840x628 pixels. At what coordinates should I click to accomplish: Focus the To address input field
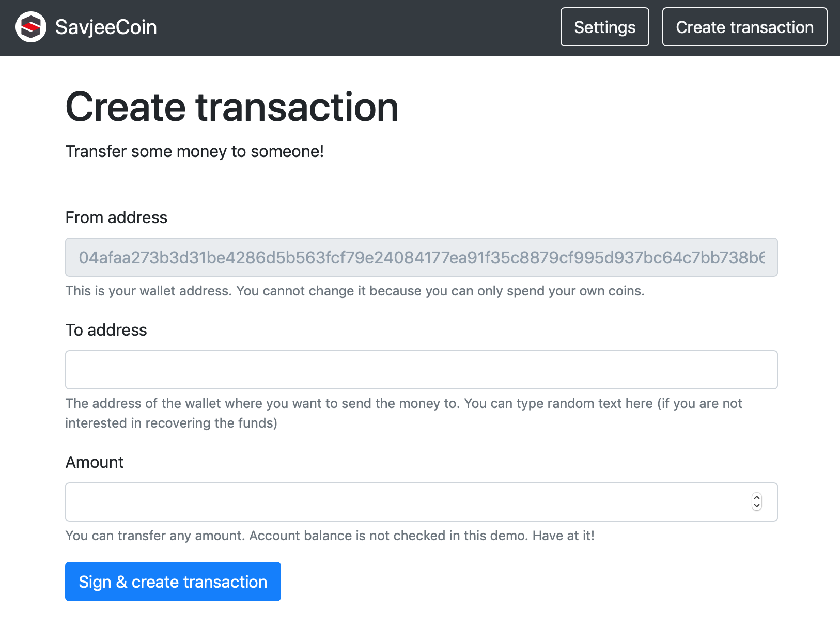[x=421, y=370]
